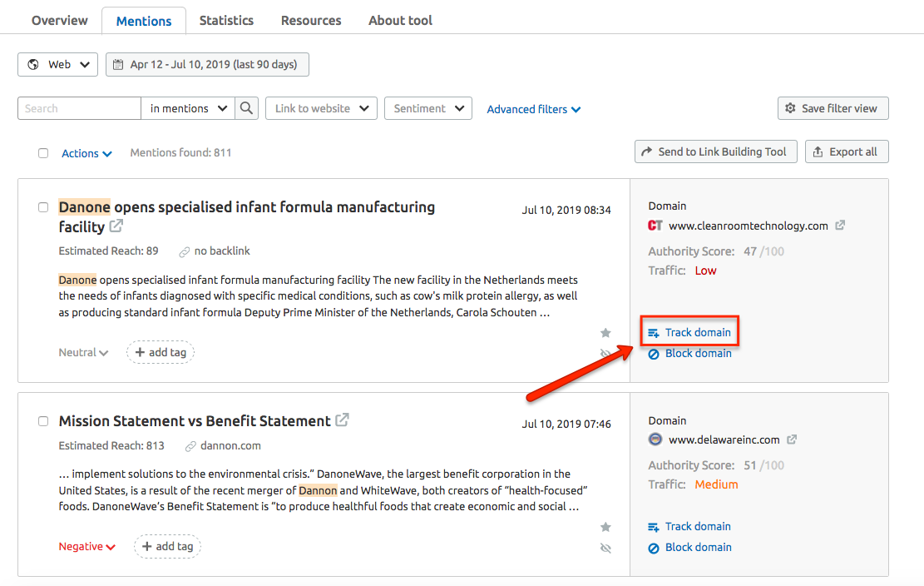
Task: Select the Mission Statement mention checkbox
Action: (43, 421)
